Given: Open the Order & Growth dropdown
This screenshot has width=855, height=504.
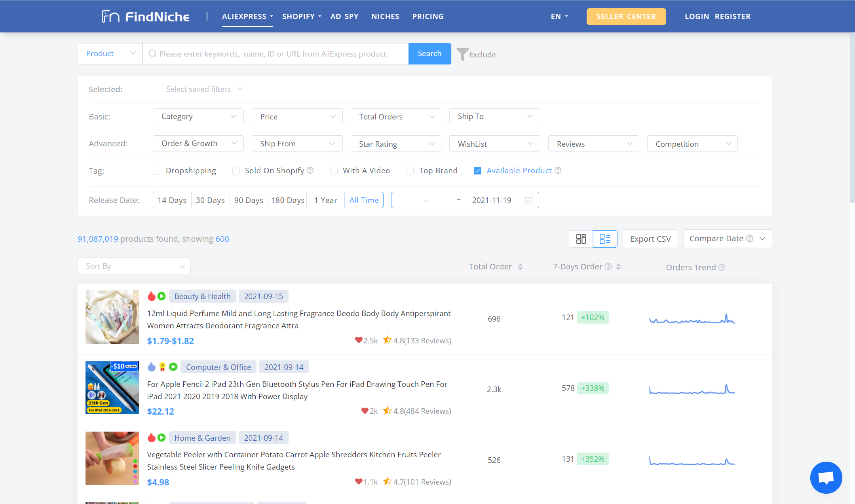Looking at the screenshot, I should [x=198, y=144].
